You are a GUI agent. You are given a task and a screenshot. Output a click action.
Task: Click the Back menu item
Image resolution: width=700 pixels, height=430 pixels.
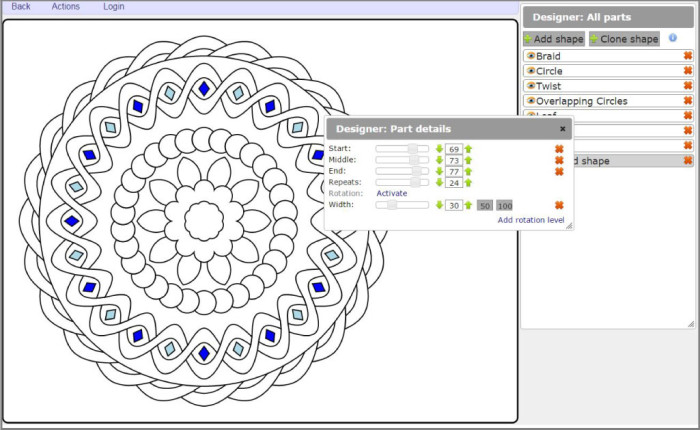click(x=21, y=7)
